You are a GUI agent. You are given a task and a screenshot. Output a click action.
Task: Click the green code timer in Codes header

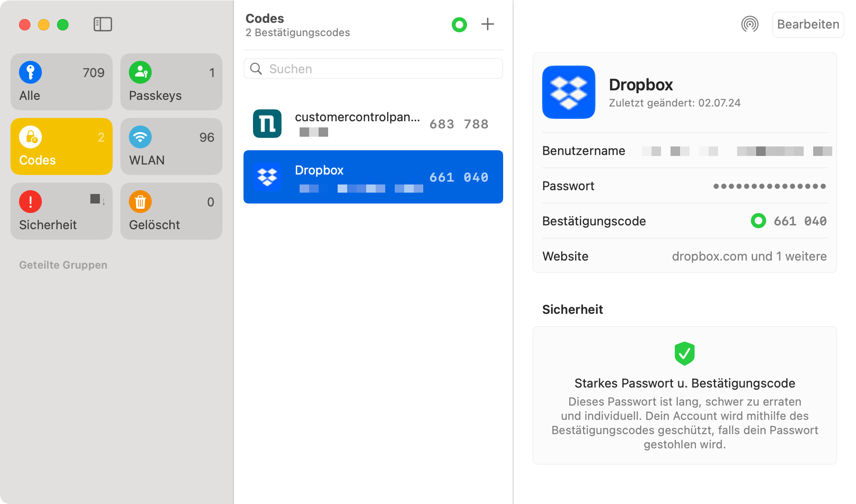pos(459,24)
